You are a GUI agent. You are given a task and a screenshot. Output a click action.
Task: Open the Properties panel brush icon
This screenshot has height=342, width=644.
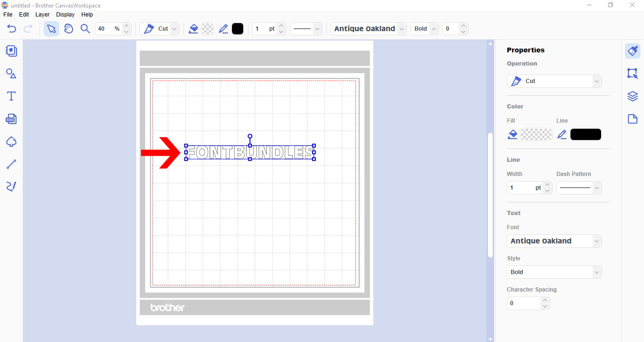point(633,51)
